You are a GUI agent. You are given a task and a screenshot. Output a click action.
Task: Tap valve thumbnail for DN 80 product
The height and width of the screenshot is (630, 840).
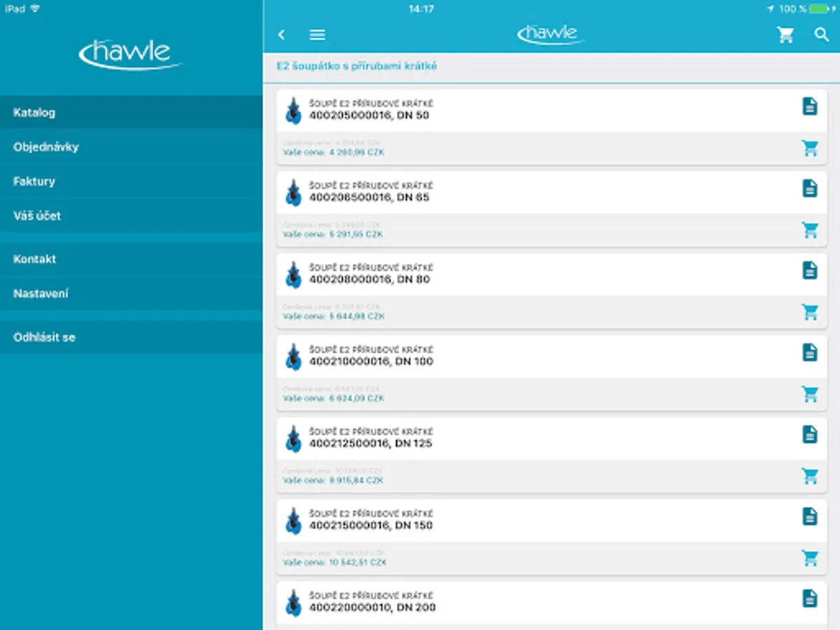point(293,274)
